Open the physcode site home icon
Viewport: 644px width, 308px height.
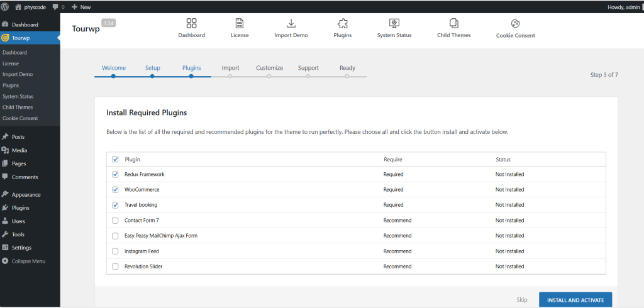tap(18, 7)
